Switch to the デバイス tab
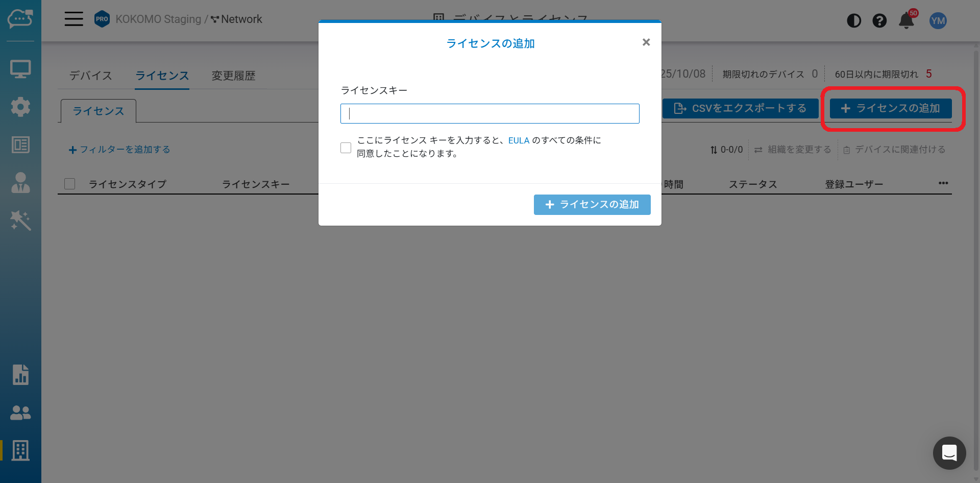Screen dimensions: 980x483 click(x=90, y=76)
